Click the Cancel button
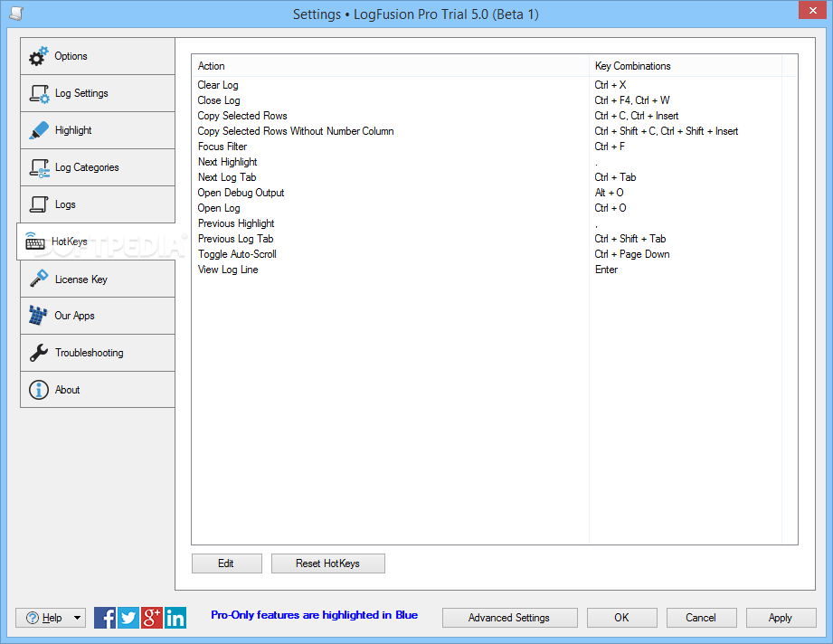The height and width of the screenshot is (644, 833). pos(701,618)
